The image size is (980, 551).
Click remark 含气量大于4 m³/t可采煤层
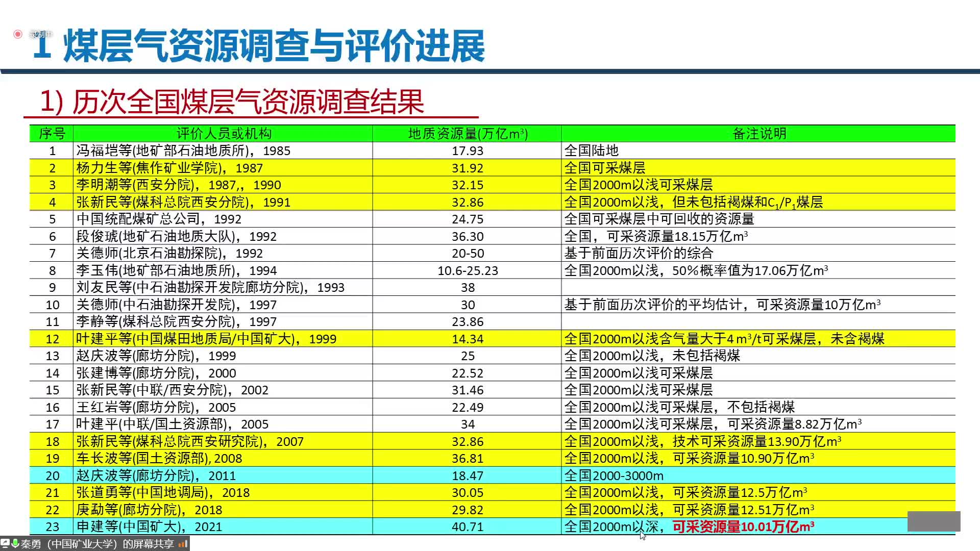tap(738, 339)
